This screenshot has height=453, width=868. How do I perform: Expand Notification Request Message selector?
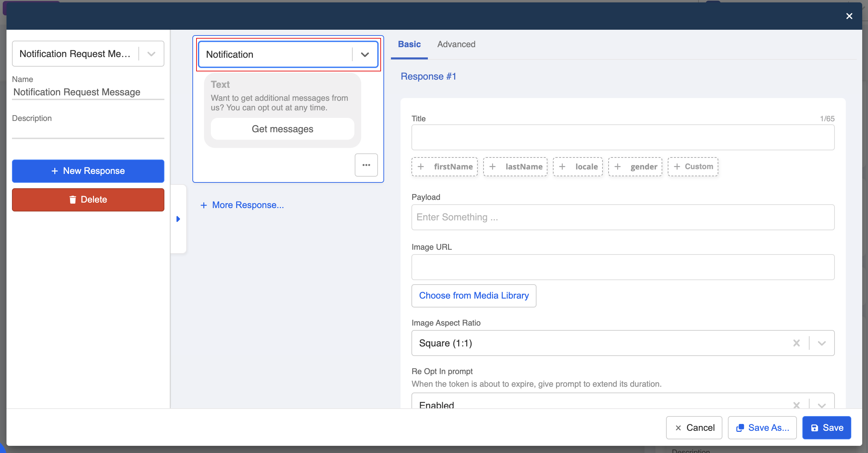click(151, 54)
